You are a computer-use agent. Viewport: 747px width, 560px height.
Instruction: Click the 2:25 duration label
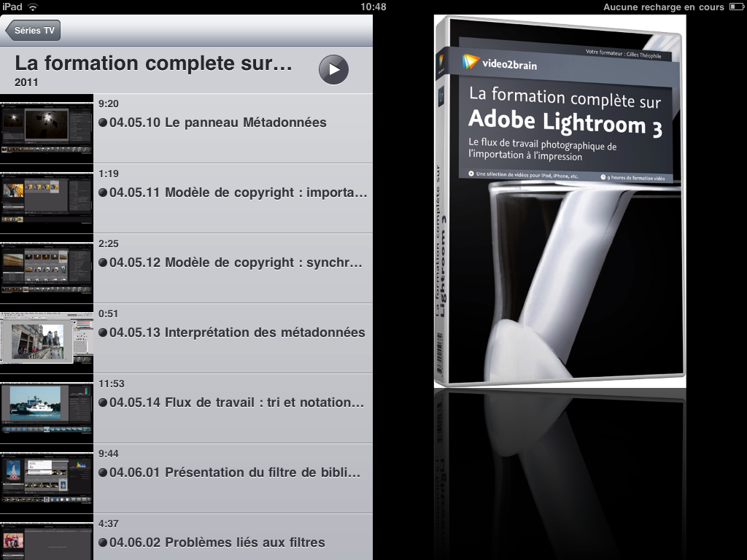[x=109, y=244]
